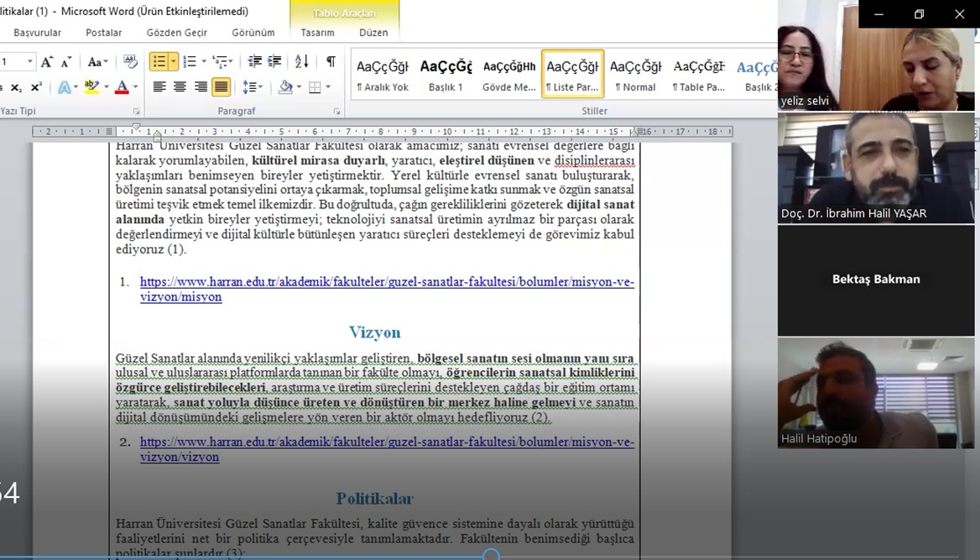This screenshot has width=980, height=560.
Task: Open the Gözden Geçir ribbon tab
Action: [176, 33]
